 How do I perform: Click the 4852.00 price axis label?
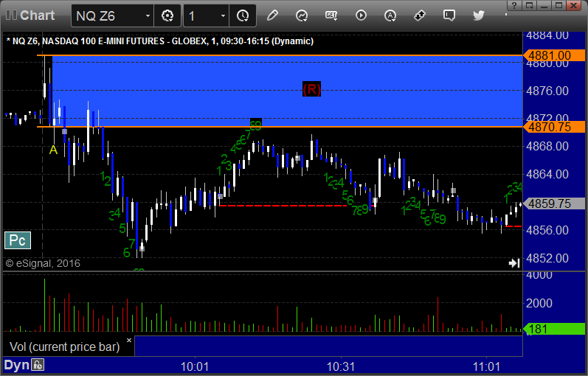pyautogui.click(x=547, y=258)
